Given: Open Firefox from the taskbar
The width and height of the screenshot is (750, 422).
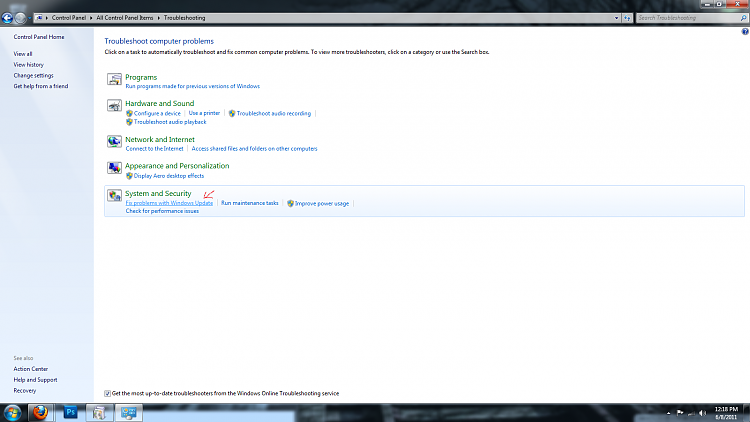Looking at the screenshot, I should coord(40,412).
